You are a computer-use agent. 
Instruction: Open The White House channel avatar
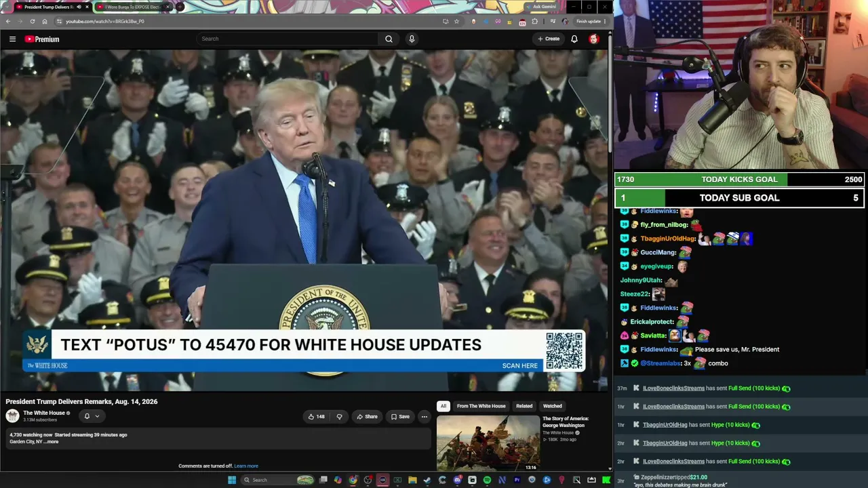tap(12, 415)
